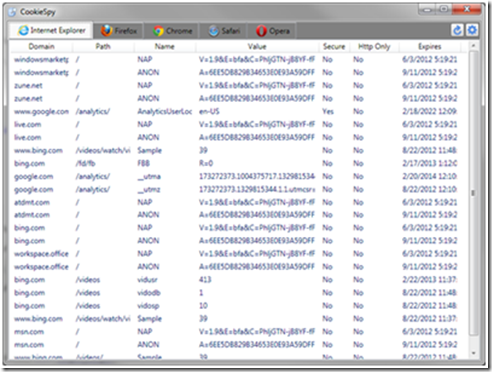
Task: Click atdmt.com domain in NAP row
Action: pyautogui.click(x=32, y=202)
